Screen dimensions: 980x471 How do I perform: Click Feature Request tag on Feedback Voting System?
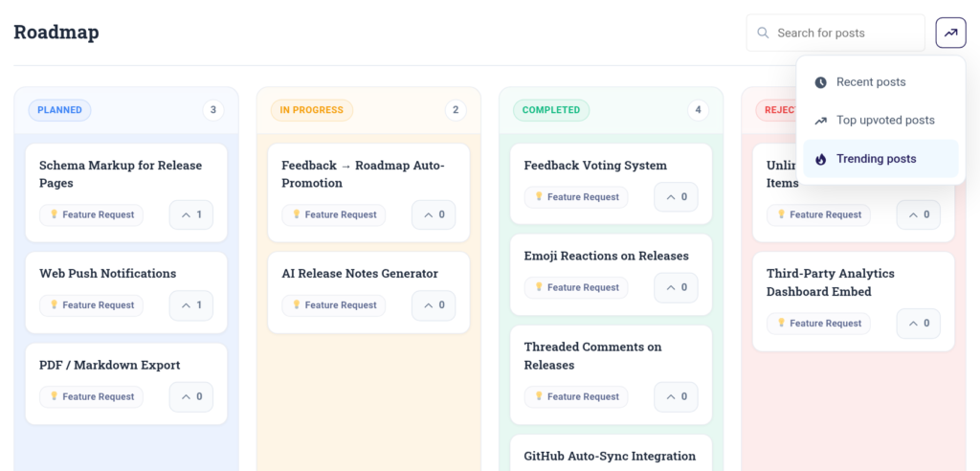point(576,197)
